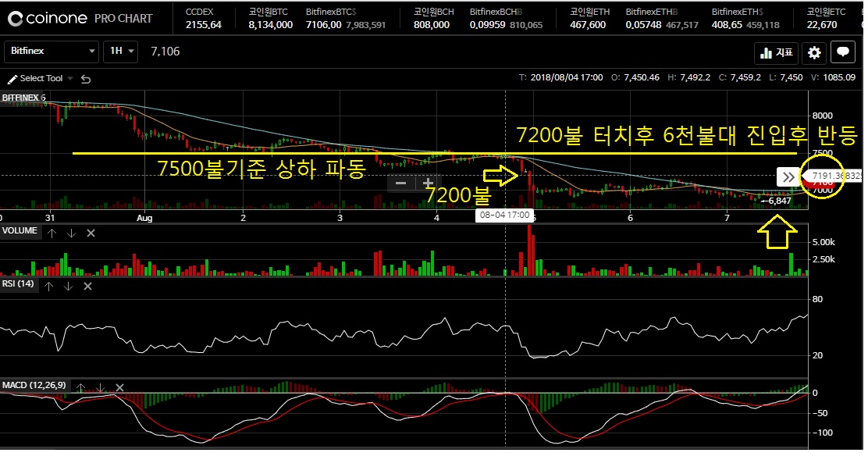Open chart settings gear icon

point(814,52)
